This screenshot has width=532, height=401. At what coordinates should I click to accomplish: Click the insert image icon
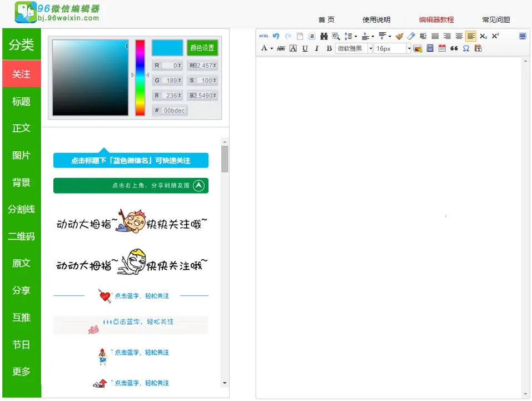click(x=417, y=48)
